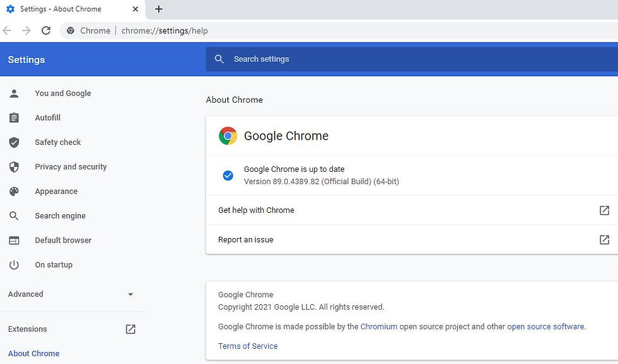
Task: Open Privacy and security section
Action: pyautogui.click(x=71, y=167)
